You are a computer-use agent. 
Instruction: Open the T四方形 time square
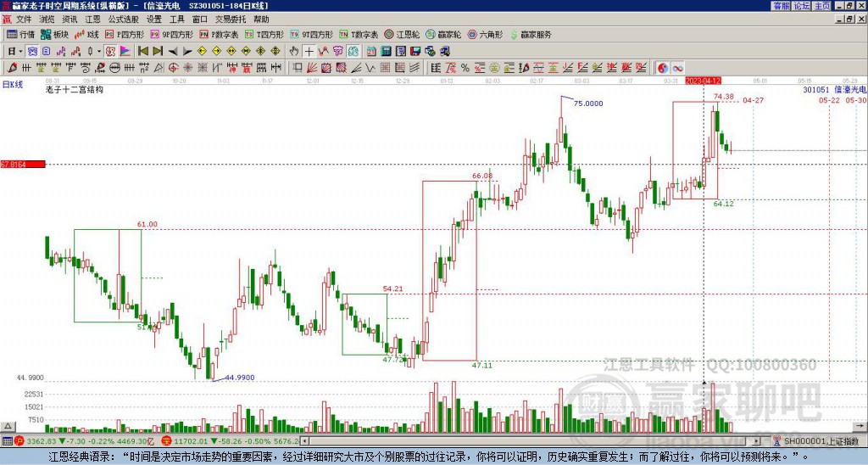pos(264,34)
